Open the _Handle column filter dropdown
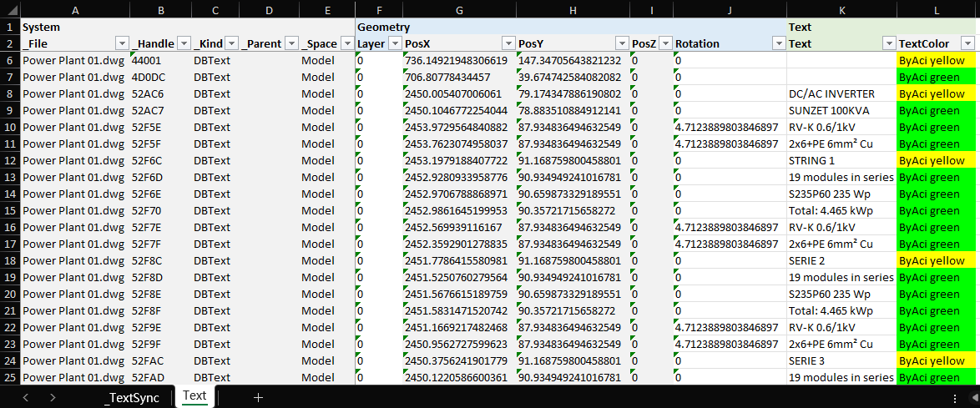Viewport: 980px width, 408px height. point(184,43)
